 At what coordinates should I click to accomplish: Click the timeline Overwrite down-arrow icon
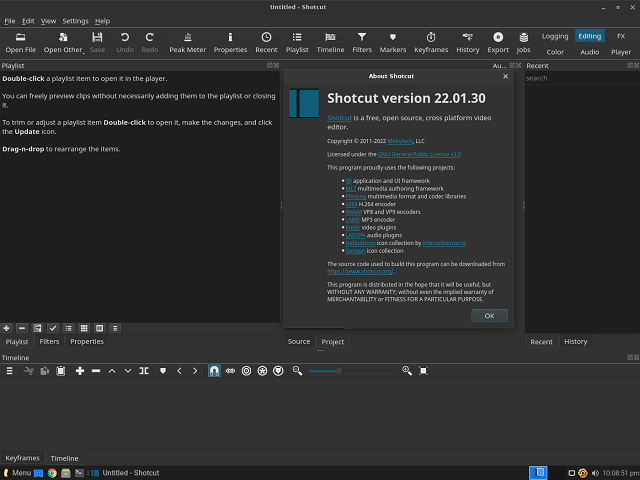pos(128,371)
